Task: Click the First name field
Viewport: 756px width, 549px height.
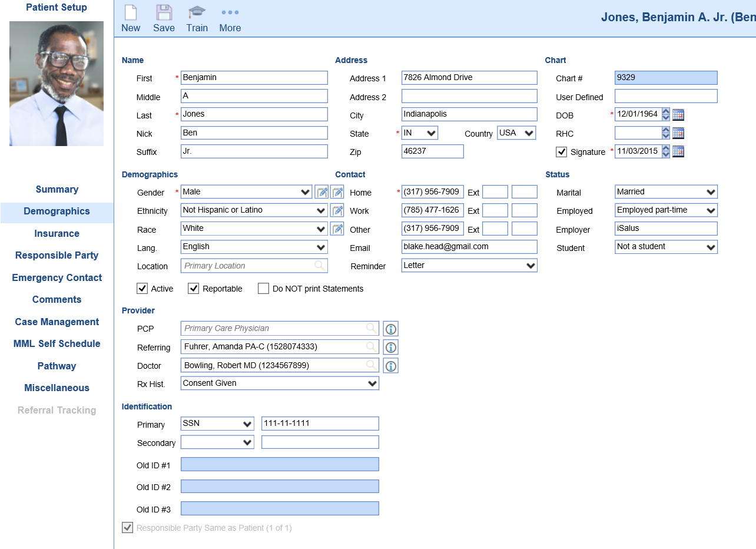Action: [254, 78]
